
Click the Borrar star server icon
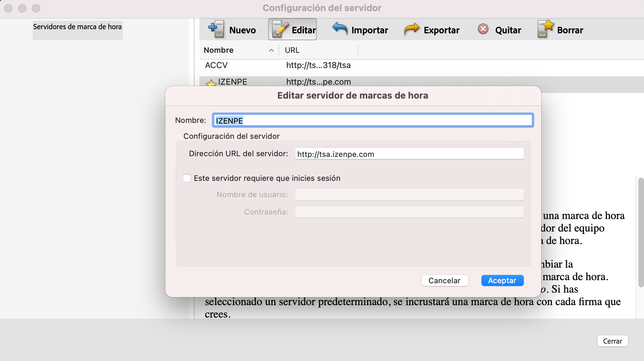545,29
